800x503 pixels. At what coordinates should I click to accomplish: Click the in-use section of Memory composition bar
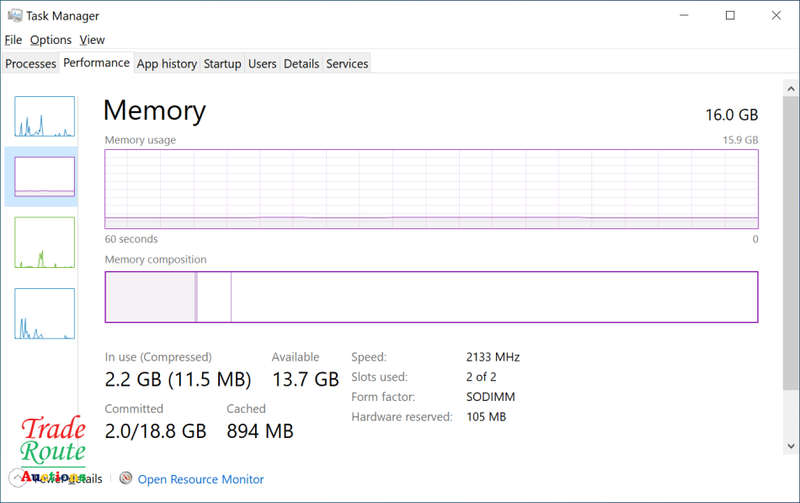(x=150, y=297)
